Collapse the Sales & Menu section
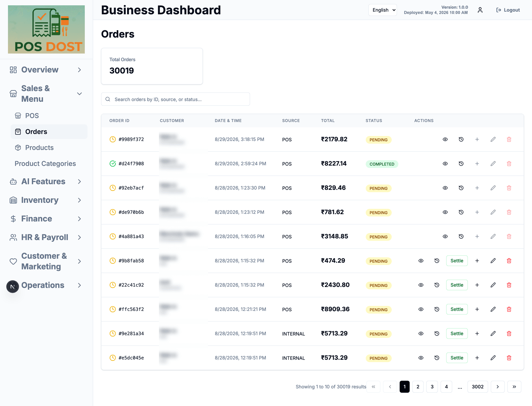This screenshot has height=406, width=532. (x=46, y=94)
